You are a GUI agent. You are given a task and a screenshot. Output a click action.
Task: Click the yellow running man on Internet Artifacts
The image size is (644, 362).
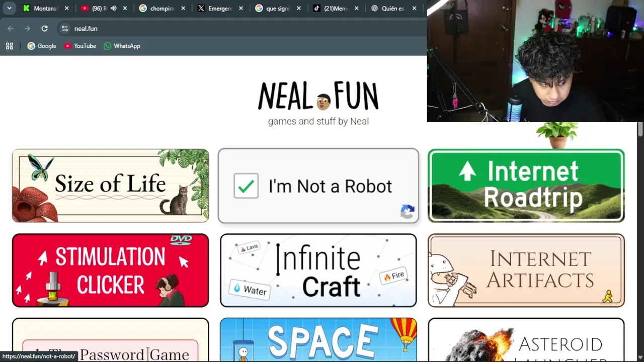(608, 296)
